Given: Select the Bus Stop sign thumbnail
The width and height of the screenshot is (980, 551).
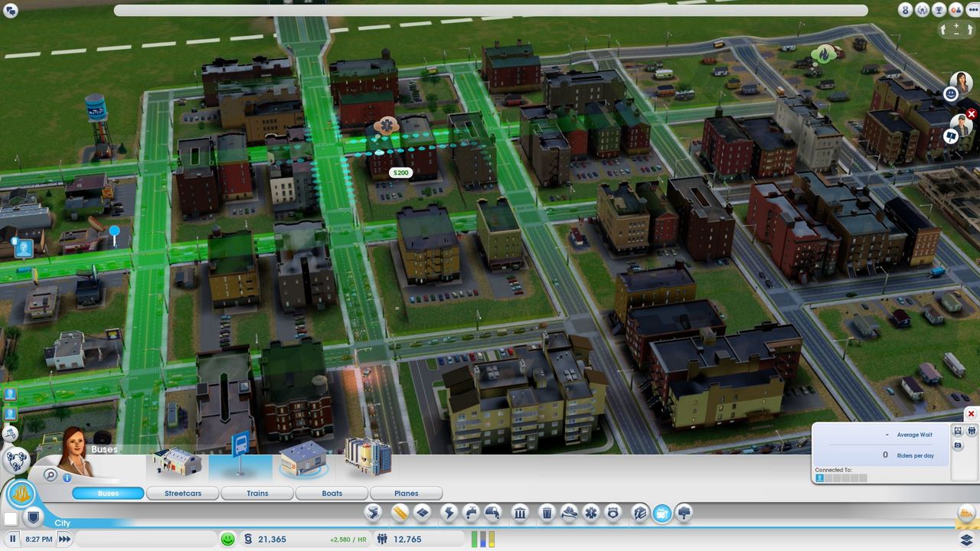Looking at the screenshot, I should tap(240, 459).
